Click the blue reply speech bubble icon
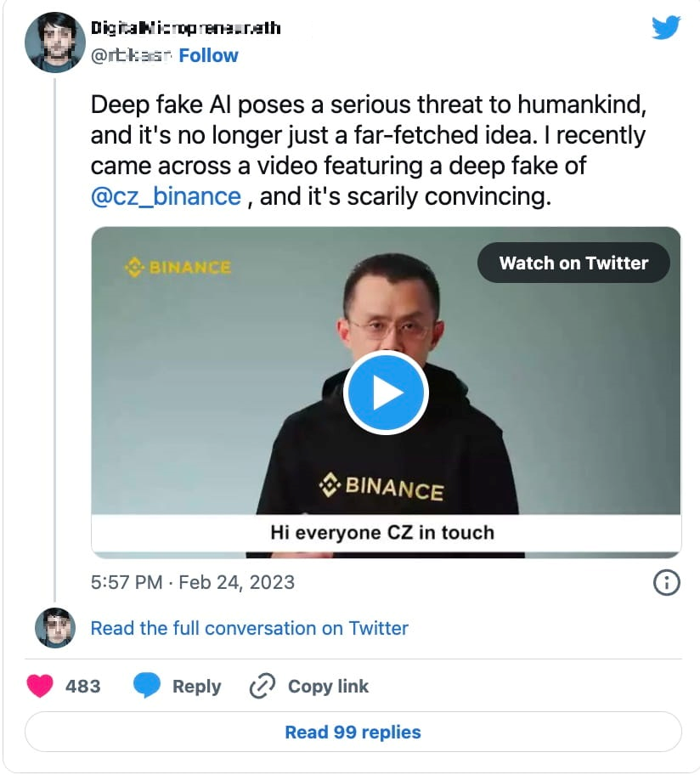 pyautogui.click(x=146, y=686)
